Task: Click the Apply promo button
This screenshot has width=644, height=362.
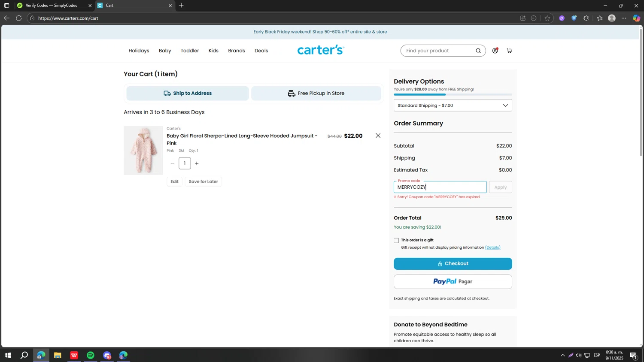Action: (501, 187)
